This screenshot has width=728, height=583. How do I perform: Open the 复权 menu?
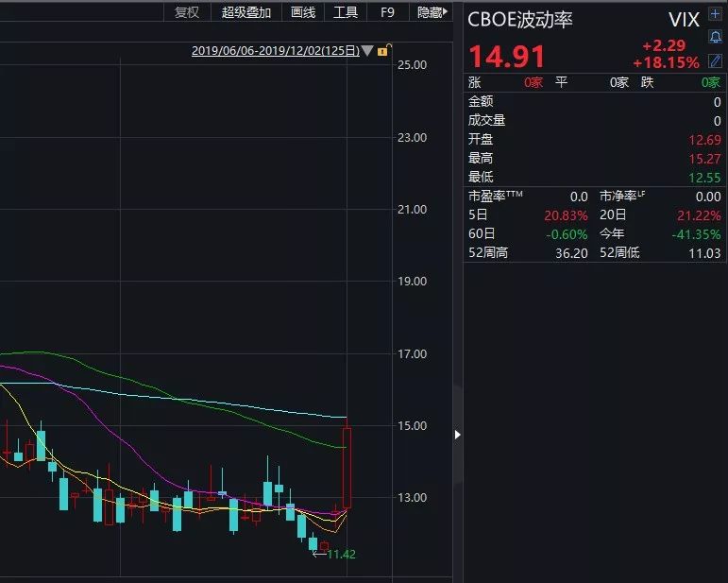coord(187,12)
